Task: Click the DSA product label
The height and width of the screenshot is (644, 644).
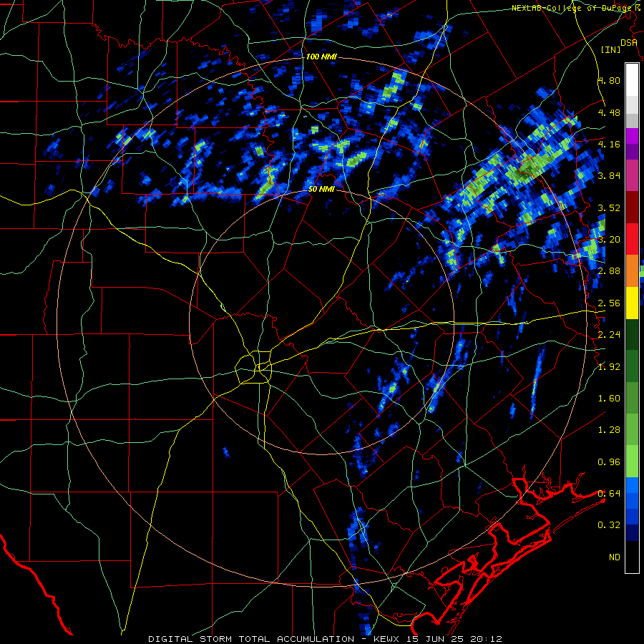Action: tap(629, 43)
